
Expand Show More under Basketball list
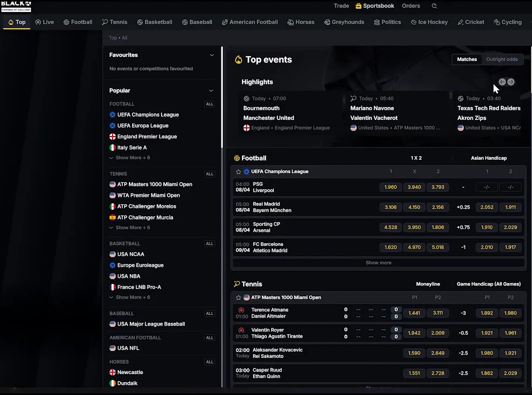(x=130, y=297)
